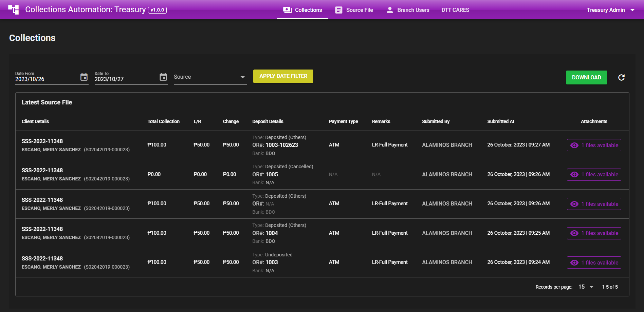Click the Payment Type column header

pos(343,121)
